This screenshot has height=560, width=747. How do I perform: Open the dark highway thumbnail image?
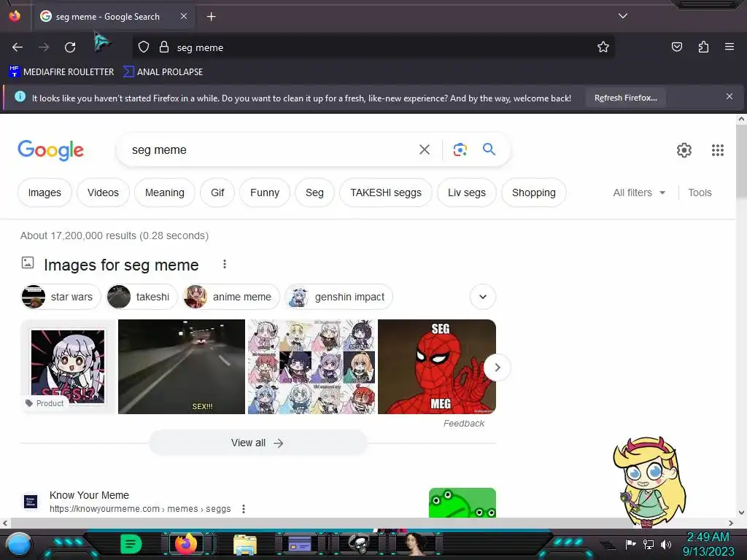coord(182,366)
